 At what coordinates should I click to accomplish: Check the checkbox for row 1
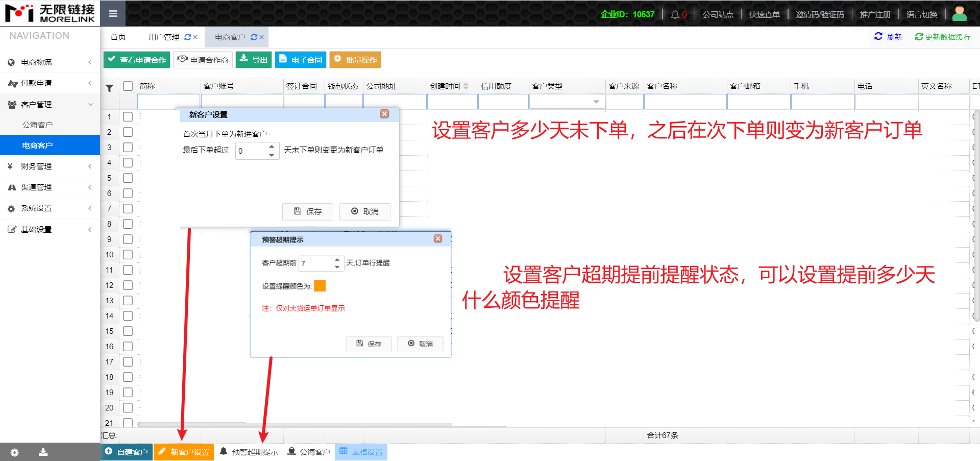[128, 117]
